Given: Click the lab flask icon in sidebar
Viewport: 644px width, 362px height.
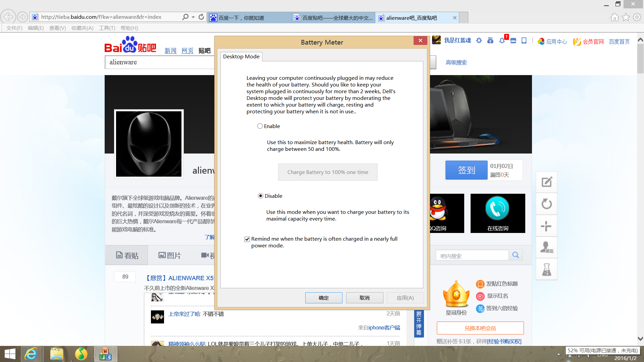Looking at the screenshot, I should [x=546, y=269].
